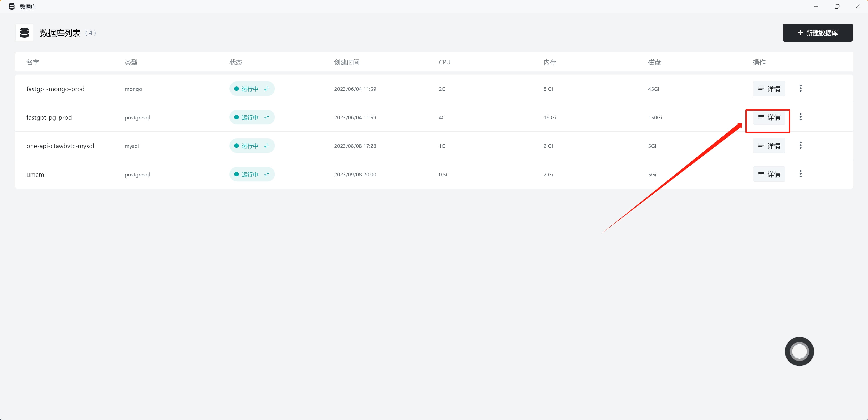Click status expand icon for fastgpt-pg-prod

tap(267, 117)
